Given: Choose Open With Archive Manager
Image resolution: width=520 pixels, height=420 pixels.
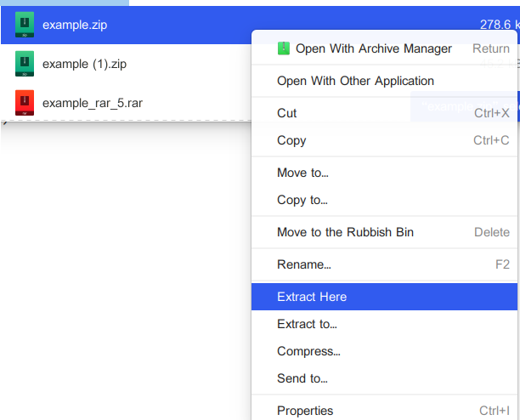Looking at the screenshot, I should (x=372, y=48).
